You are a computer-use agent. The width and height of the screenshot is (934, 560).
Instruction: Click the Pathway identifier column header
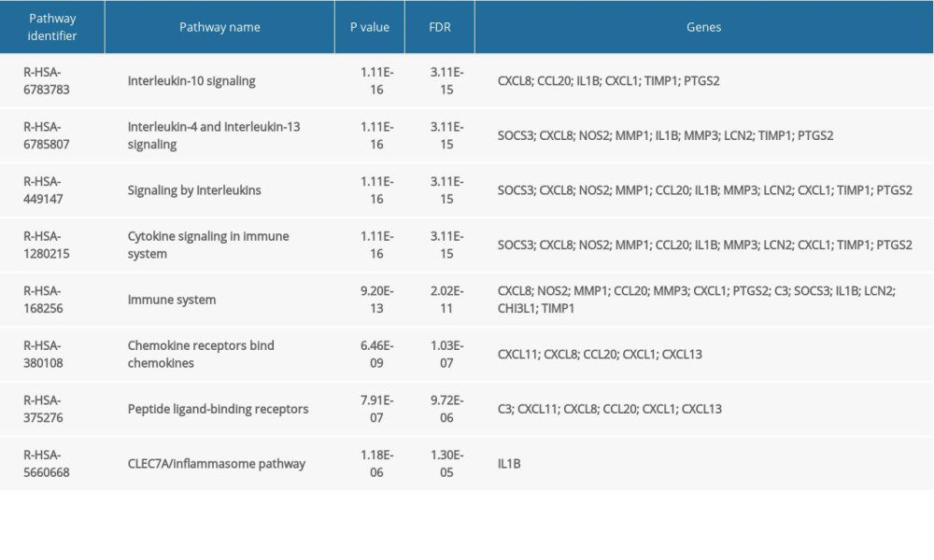(52, 27)
